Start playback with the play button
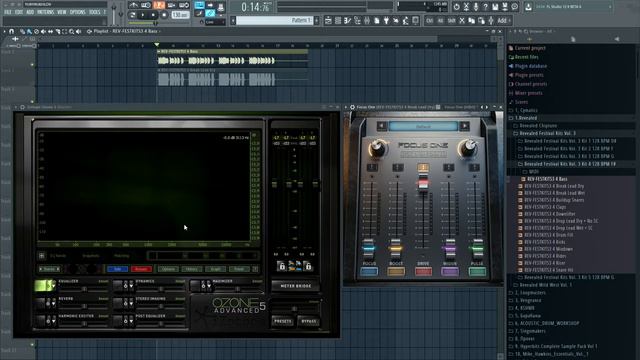640x360 pixels. click(143, 15)
